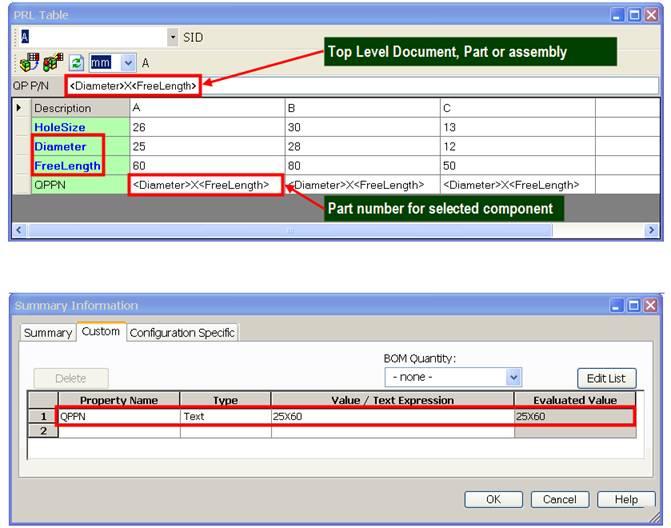The width and height of the screenshot is (671, 528).
Task: Open the BOM Quantity dropdown
Action: point(513,377)
